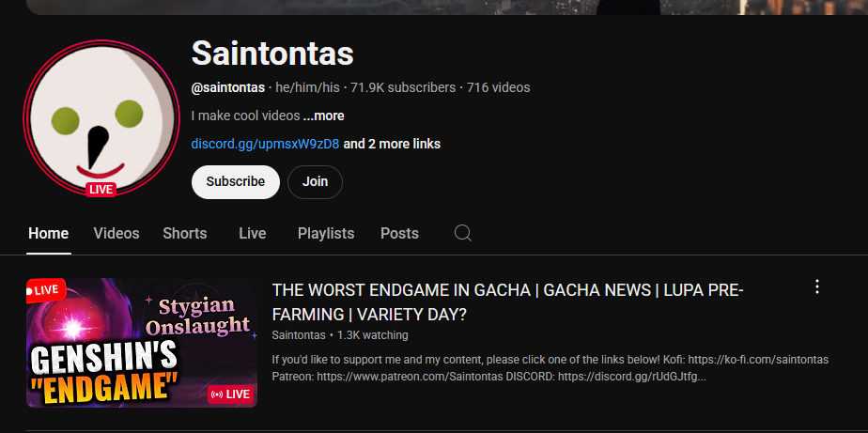This screenshot has height=433, width=868.
Task: Click Saintontas channel name below the video title
Action: [299, 335]
